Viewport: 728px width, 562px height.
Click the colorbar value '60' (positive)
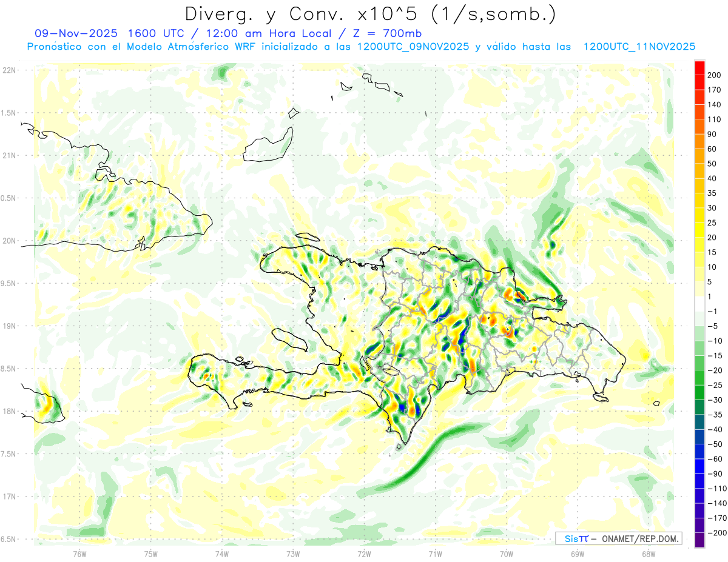[x=712, y=149]
